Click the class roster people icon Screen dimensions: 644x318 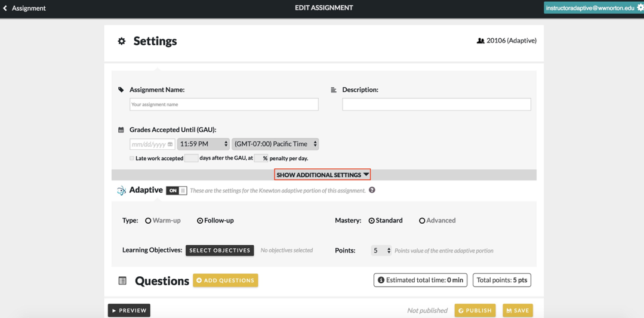tap(480, 41)
